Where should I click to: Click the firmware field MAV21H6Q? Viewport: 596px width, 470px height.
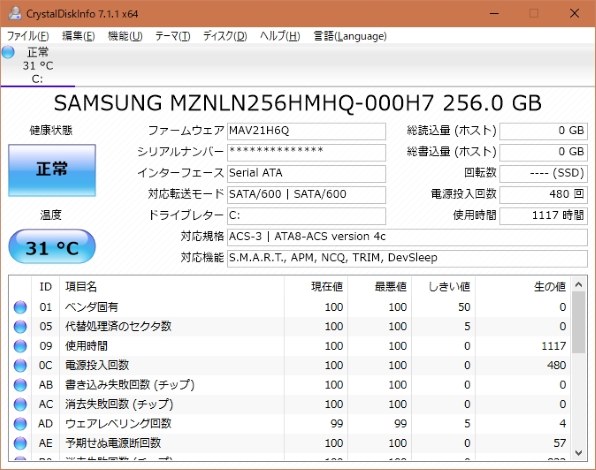tap(306, 131)
